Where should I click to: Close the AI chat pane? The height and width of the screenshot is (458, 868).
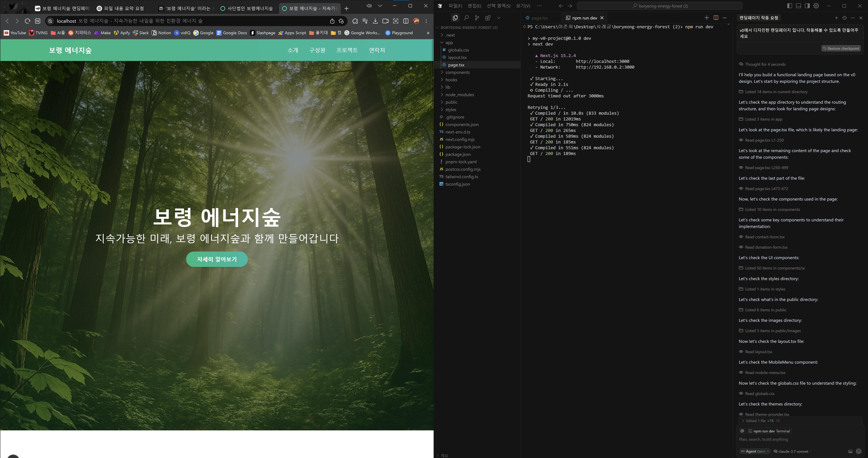[x=861, y=18]
